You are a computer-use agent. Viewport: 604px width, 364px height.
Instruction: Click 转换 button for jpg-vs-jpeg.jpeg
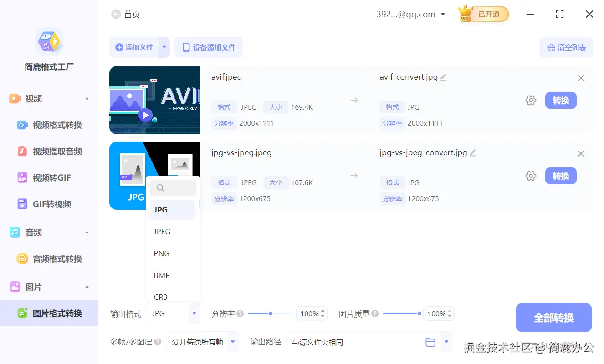[561, 176]
